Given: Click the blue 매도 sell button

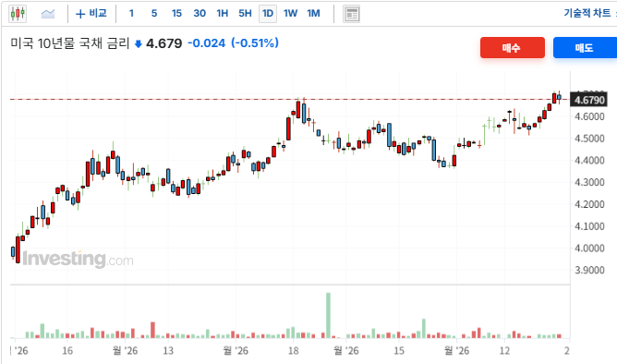Looking at the screenshot, I should (x=585, y=48).
